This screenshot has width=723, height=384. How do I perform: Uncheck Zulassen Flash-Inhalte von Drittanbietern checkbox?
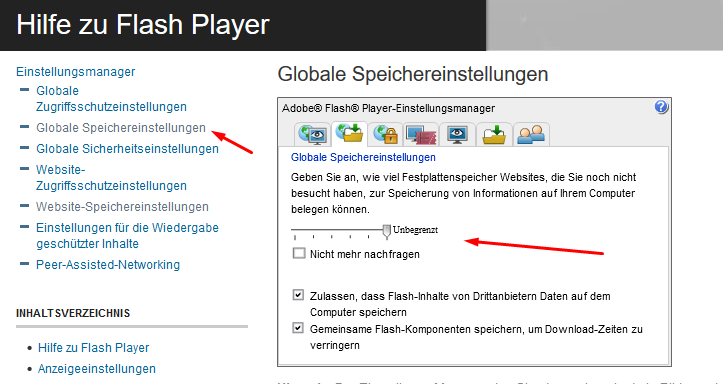click(x=298, y=295)
